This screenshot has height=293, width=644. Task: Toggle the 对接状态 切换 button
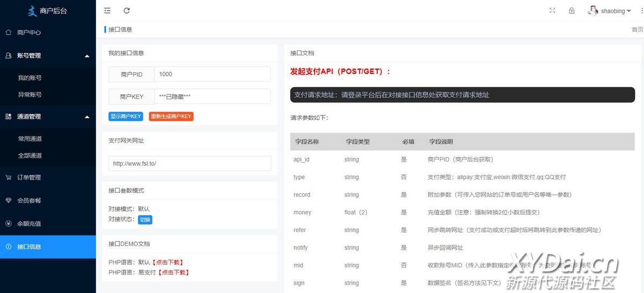pyautogui.click(x=145, y=219)
